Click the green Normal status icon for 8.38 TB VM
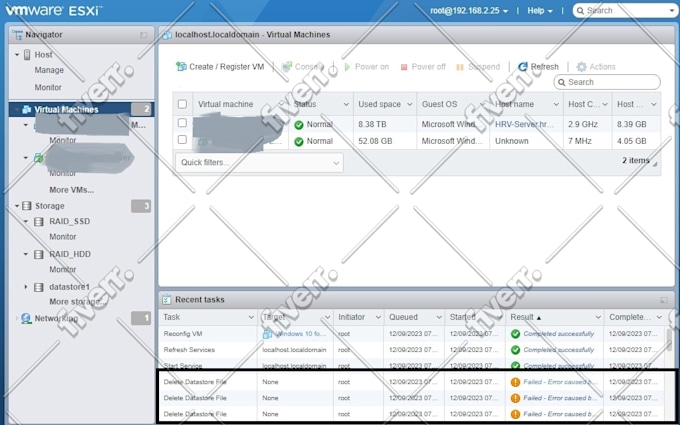680x425 pixels. click(x=298, y=125)
